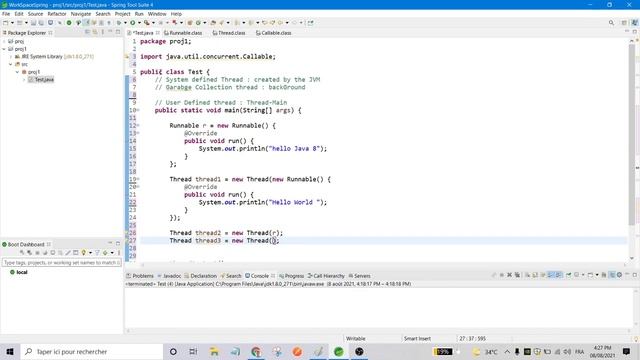The image size is (640, 360).
Task: Open the External Tools dropdown arrow
Action: coord(153,23)
